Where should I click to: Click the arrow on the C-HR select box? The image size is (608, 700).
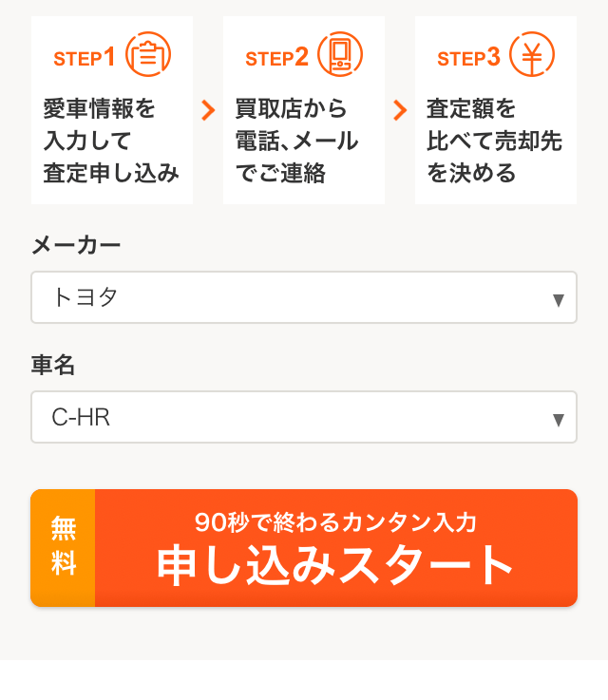[x=559, y=420]
